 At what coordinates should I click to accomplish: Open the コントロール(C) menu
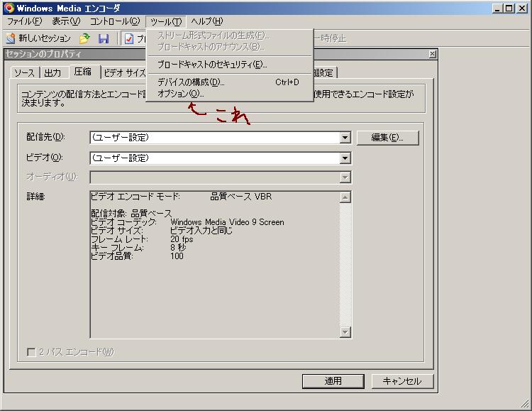pos(115,21)
